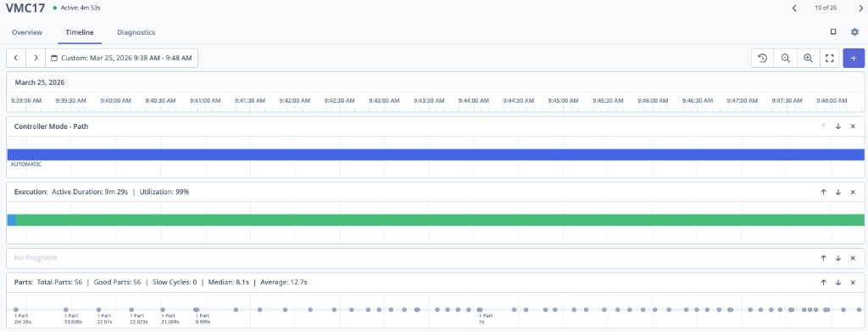Add a new row with plus button
Screen dimensions: 868x331
pyautogui.click(x=854, y=59)
